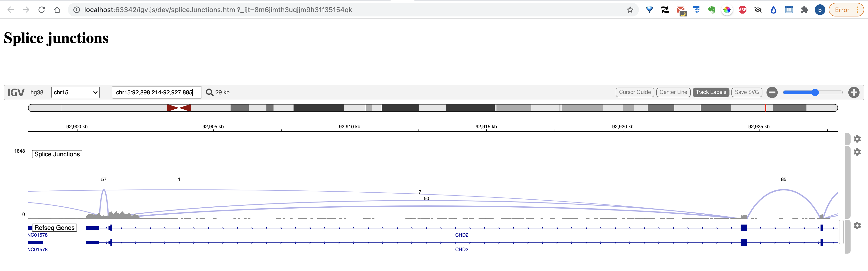Open the chr15 chromosome dropdown
Image resolution: width=868 pixels, height=271 pixels.
click(75, 92)
